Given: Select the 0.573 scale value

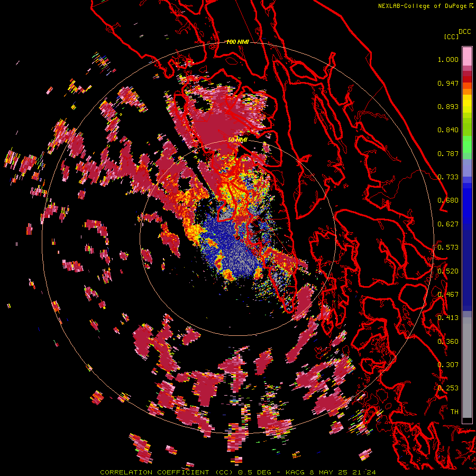Looking at the screenshot, I should coord(448,248).
